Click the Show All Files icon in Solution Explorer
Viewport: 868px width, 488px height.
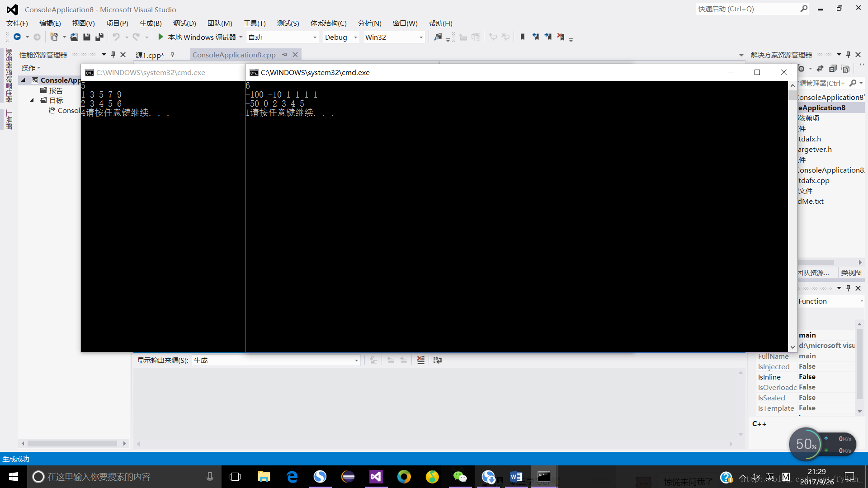click(845, 69)
